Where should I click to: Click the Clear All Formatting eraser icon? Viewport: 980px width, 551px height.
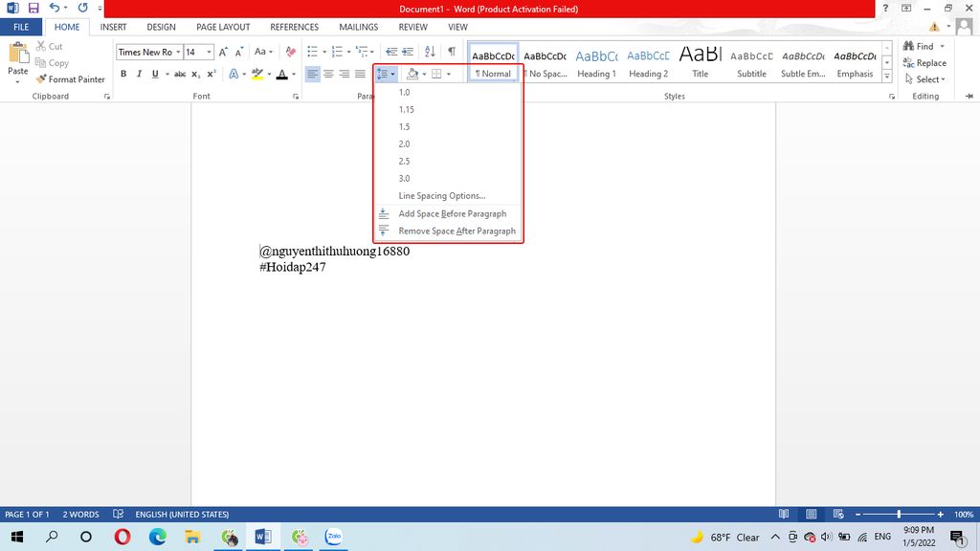coord(291,52)
